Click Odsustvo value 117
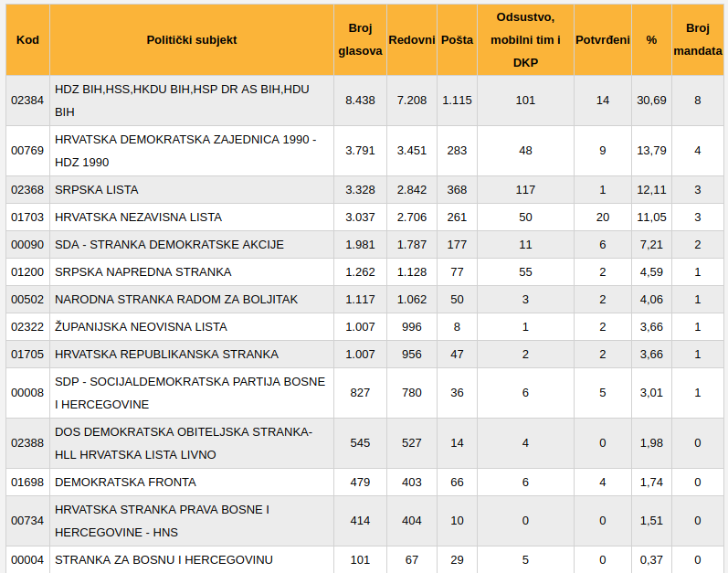This screenshot has width=728, height=573. (x=525, y=189)
